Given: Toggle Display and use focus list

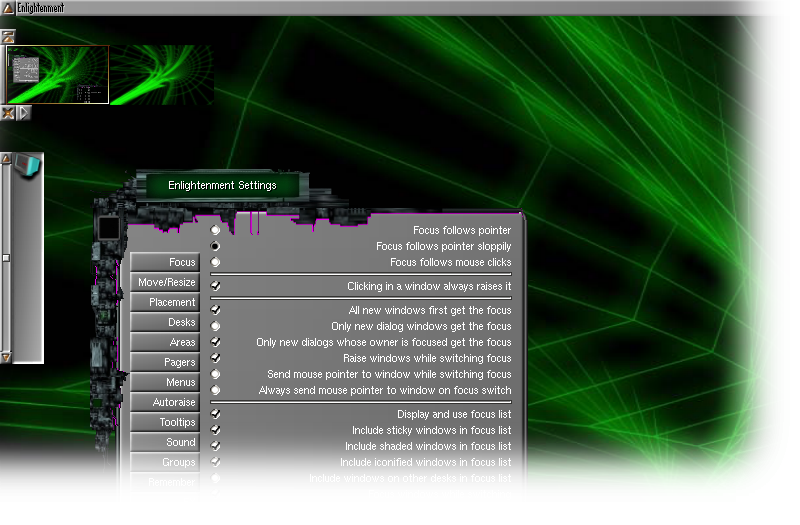Looking at the screenshot, I should coord(216,414).
